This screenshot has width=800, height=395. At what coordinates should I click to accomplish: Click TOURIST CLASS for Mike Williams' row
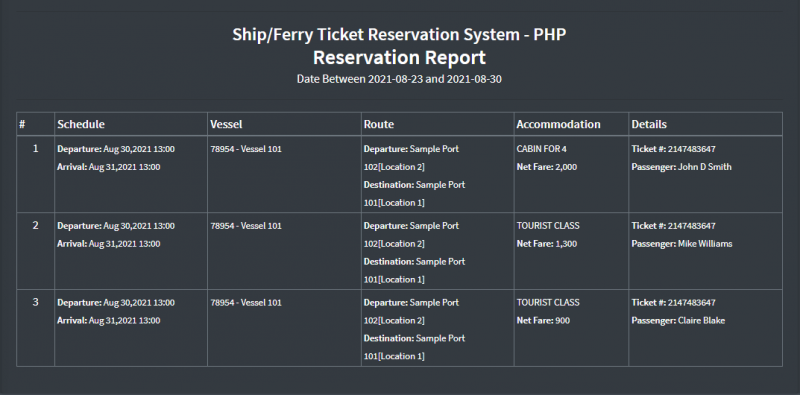[x=548, y=226]
